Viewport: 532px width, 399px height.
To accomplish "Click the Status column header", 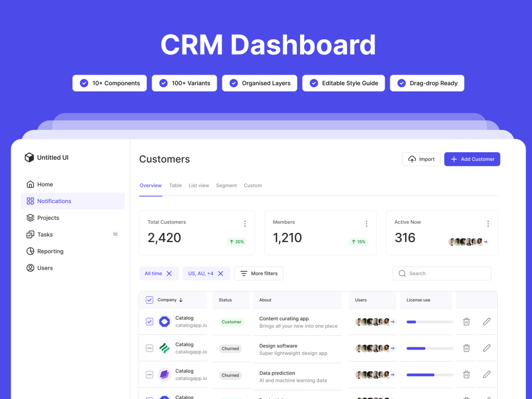I will [x=225, y=300].
